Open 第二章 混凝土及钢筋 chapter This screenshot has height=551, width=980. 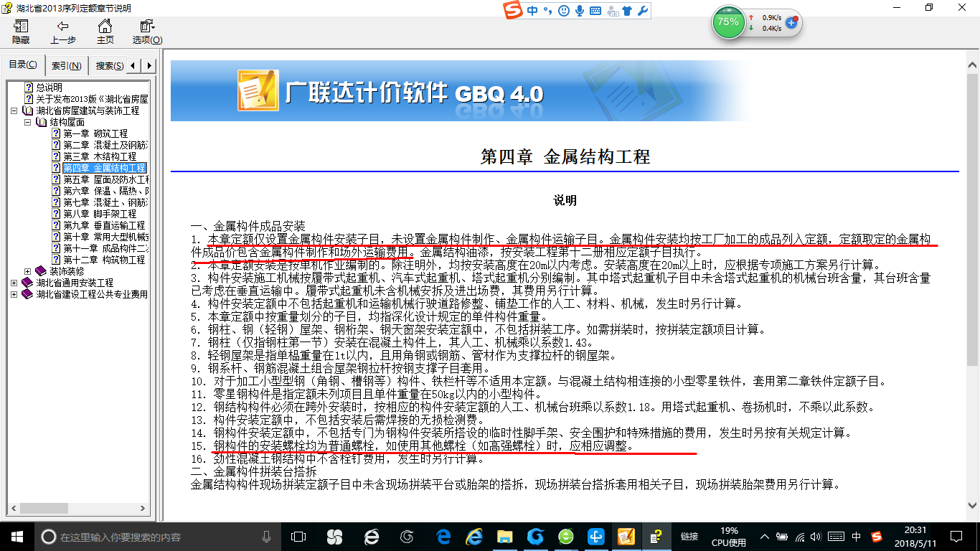(x=105, y=145)
